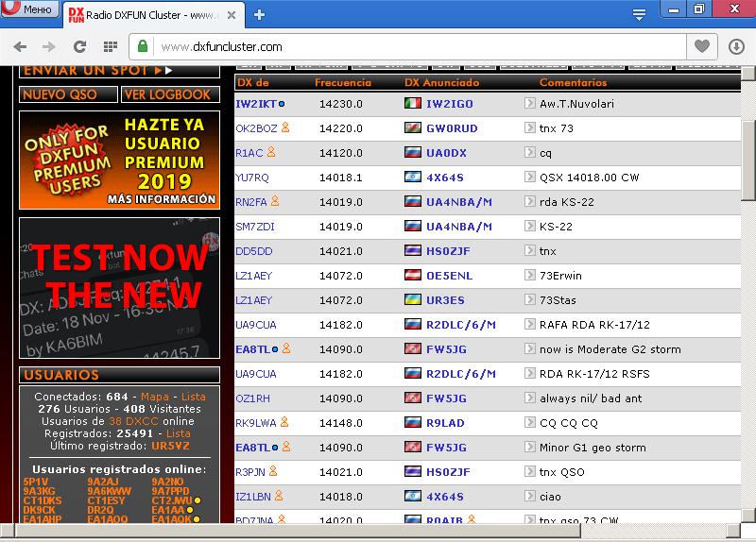Expand the comment arrow beside tnx 73
The width and height of the screenshot is (756, 542).
point(529,127)
